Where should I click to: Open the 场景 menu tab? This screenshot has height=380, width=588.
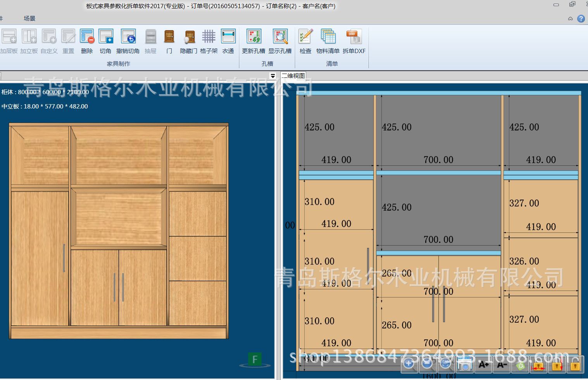tap(29, 19)
